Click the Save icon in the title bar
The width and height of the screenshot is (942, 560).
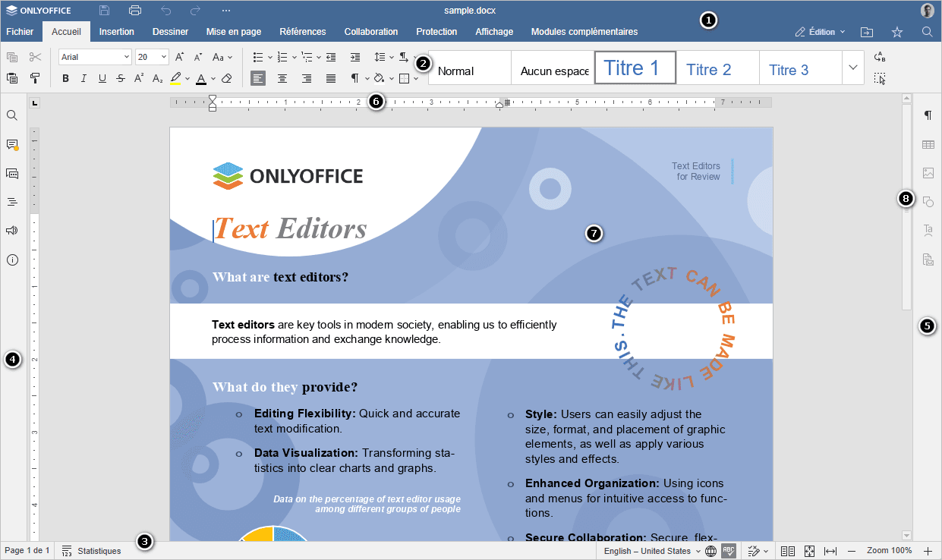[x=105, y=11]
